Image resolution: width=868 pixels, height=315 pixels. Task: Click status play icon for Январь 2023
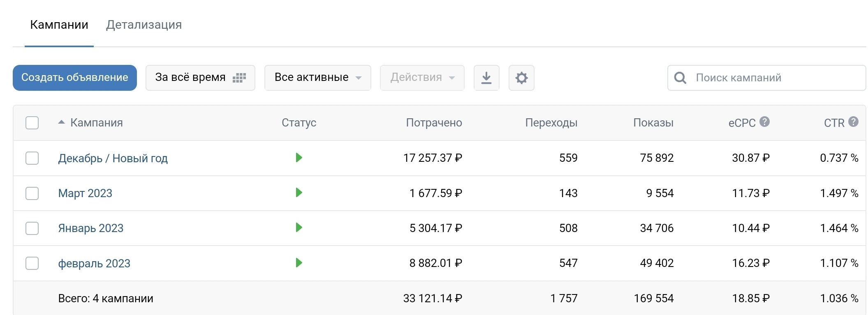tap(299, 228)
